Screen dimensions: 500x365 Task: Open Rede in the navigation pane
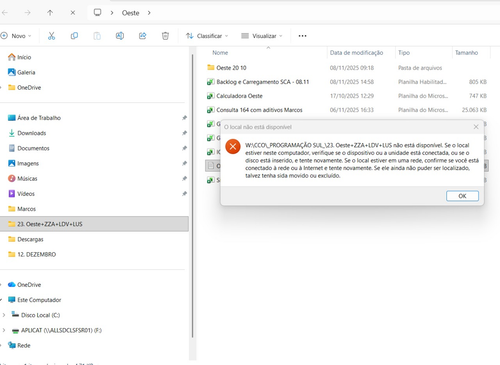click(19, 345)
